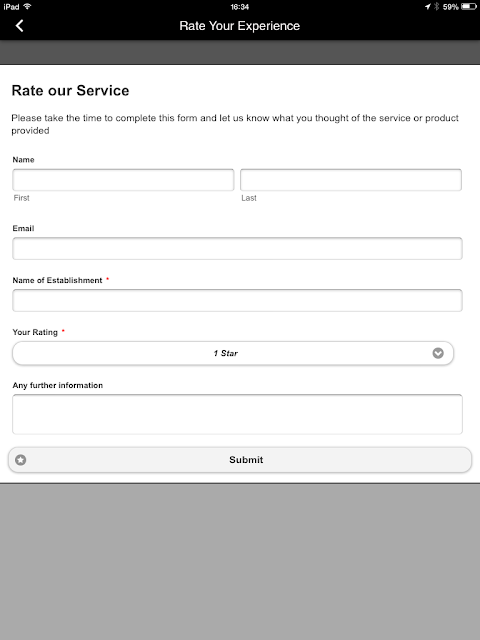The image size is (480, 640).
Task: Click the star icon on Submit button
Action: 20,460
